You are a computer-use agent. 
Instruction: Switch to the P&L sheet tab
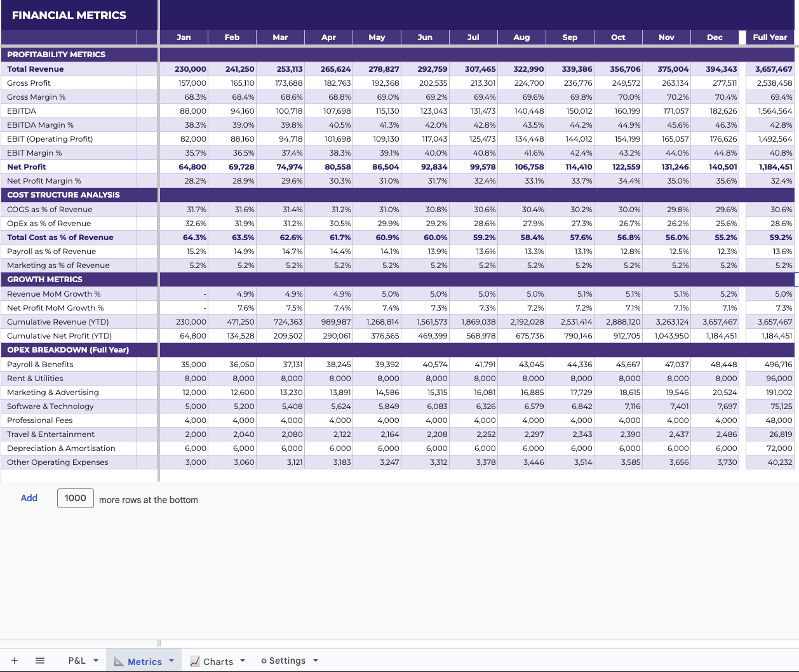(x=77, y=661)
